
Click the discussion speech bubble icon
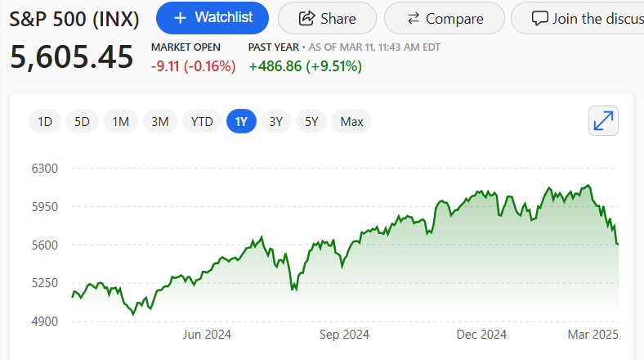[540, 18]
